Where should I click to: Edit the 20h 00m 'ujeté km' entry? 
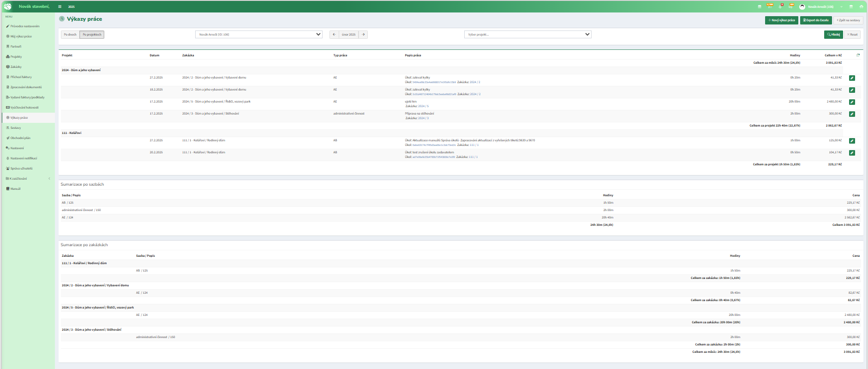click(x=852, y=102)
